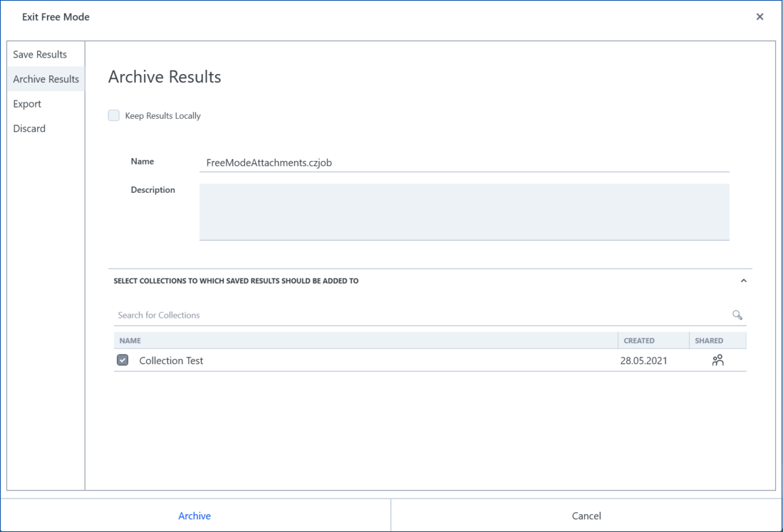Click the shared people icon for Collection Test
This screenshot has width=783, height=532.
click(717, 360)
